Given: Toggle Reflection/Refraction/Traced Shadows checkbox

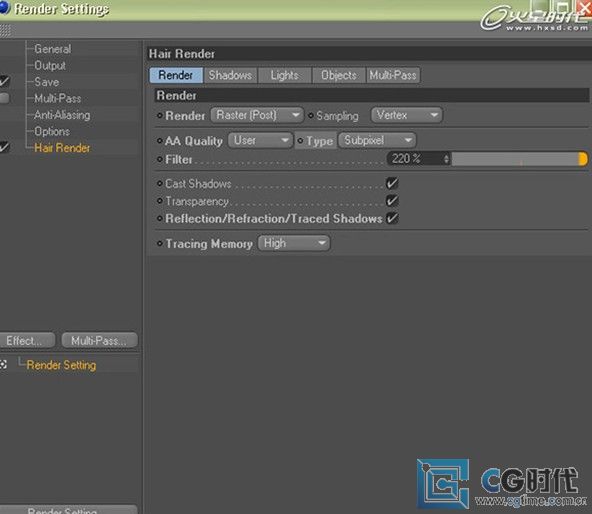Looking at the screenshot, I should click(x=392, y=218).
